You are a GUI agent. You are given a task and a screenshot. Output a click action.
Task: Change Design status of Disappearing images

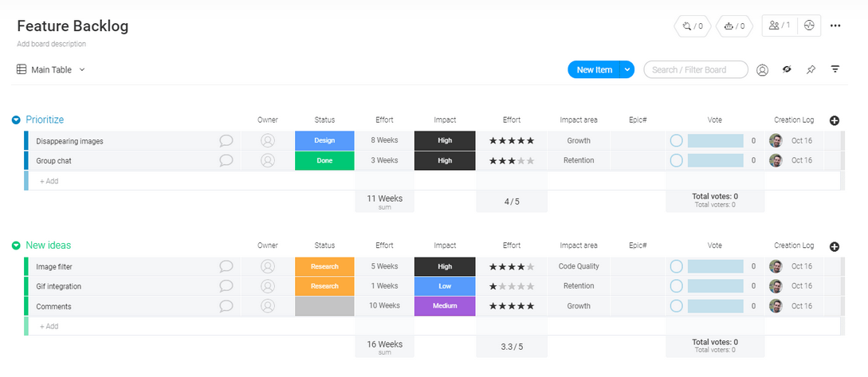click(324, 140)
